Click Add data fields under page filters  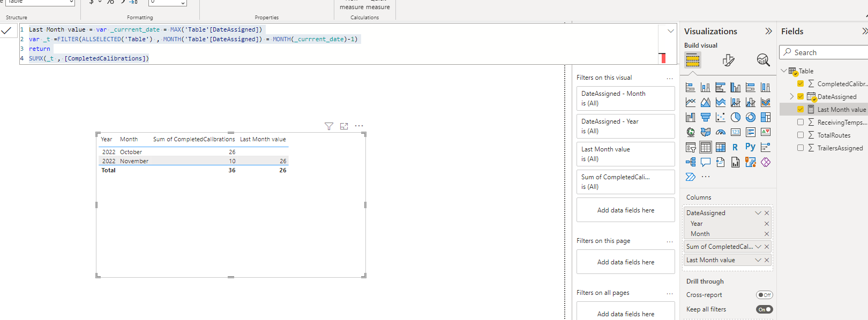point(626,262)
